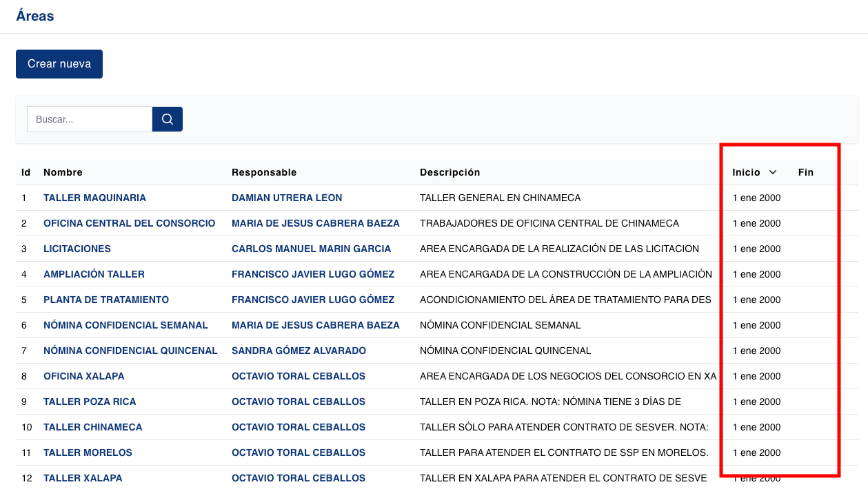868x489 pixels.
Task: Click inside the Buscar search field
Action: (x=89, y=118)
